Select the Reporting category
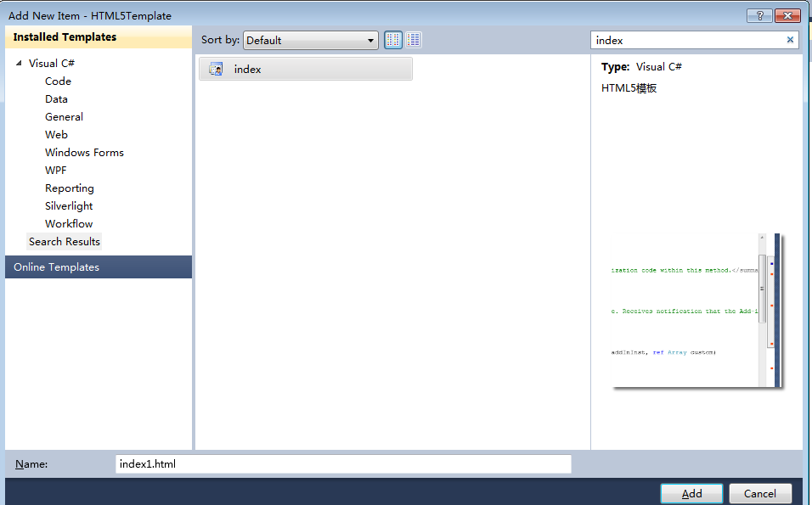 pos(70,188)
